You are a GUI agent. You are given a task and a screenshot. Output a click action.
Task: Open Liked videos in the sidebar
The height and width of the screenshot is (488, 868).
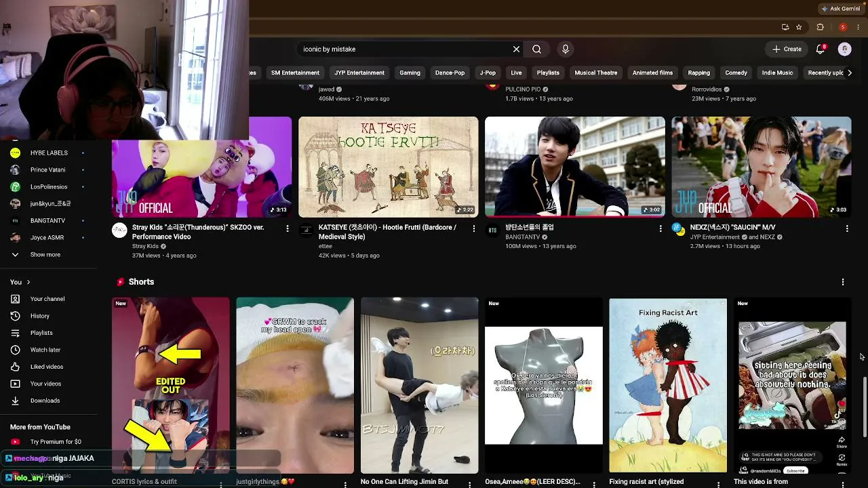[x=47, y=367]
